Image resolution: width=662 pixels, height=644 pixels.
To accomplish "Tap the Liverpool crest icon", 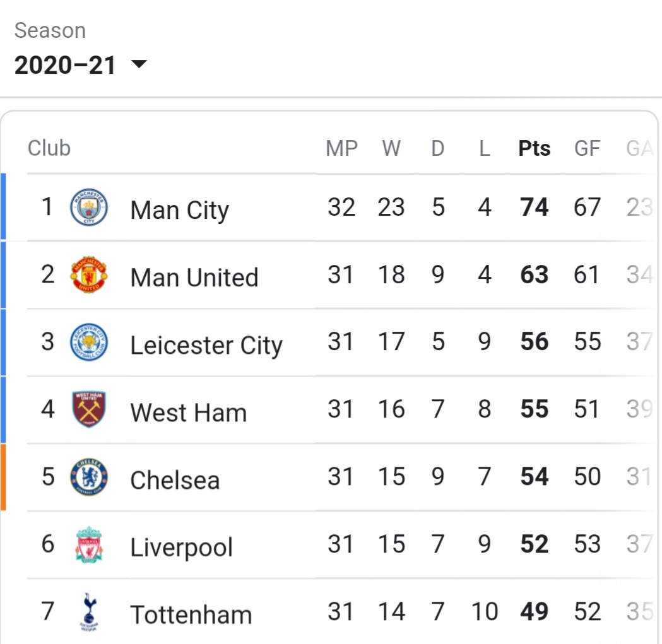I will click(88, 544).
